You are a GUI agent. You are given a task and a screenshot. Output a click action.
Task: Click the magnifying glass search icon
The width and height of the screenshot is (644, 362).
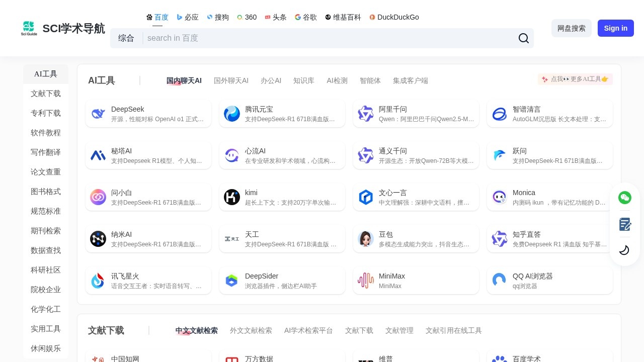(523, 38)
